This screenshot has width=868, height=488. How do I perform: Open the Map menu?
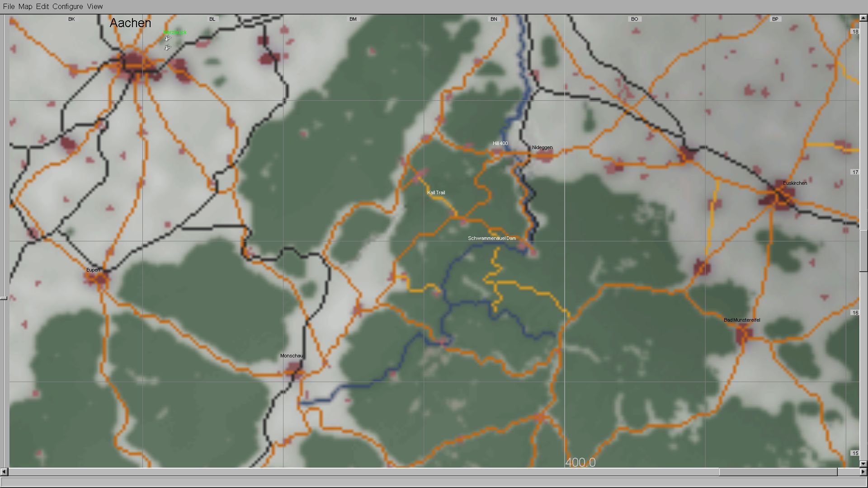coord(25,6)
